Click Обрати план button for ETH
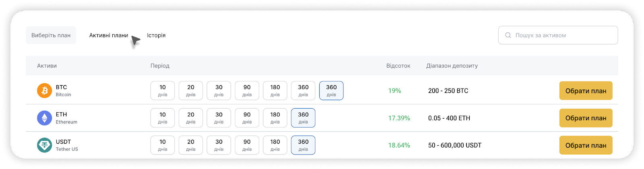The height and width of the screenshot is (169, 644). (x=586, y=118)
